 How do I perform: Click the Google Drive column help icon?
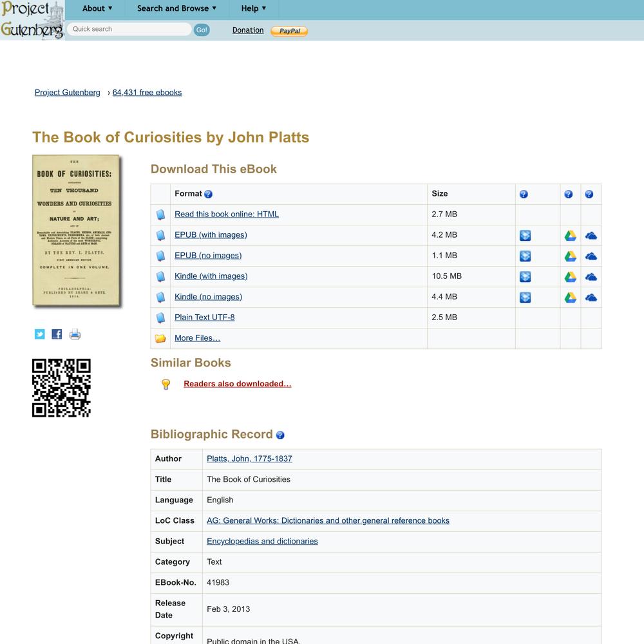[x=569, y=194]
